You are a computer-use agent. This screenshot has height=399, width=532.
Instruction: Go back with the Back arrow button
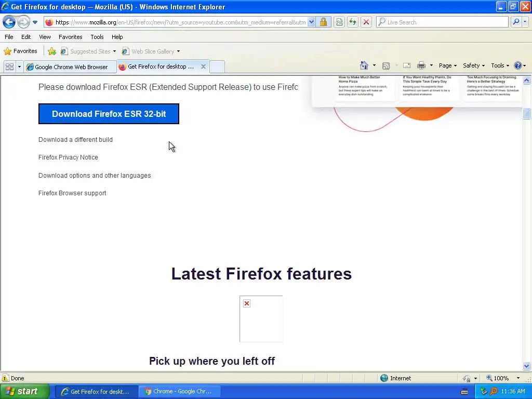pyautogui.click(x=9, y=22)
